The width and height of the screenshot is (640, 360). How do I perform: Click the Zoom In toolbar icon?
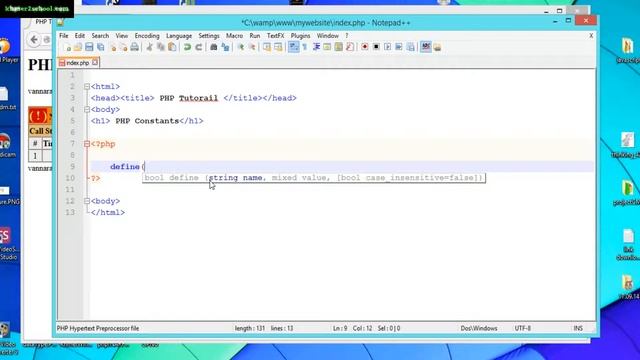tap(241, 47)
